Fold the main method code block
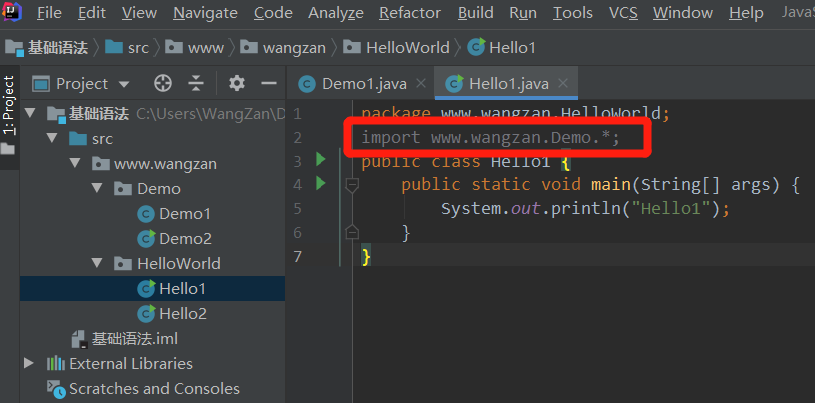Screen dimensions: 815x403 [x=351, y=184]
